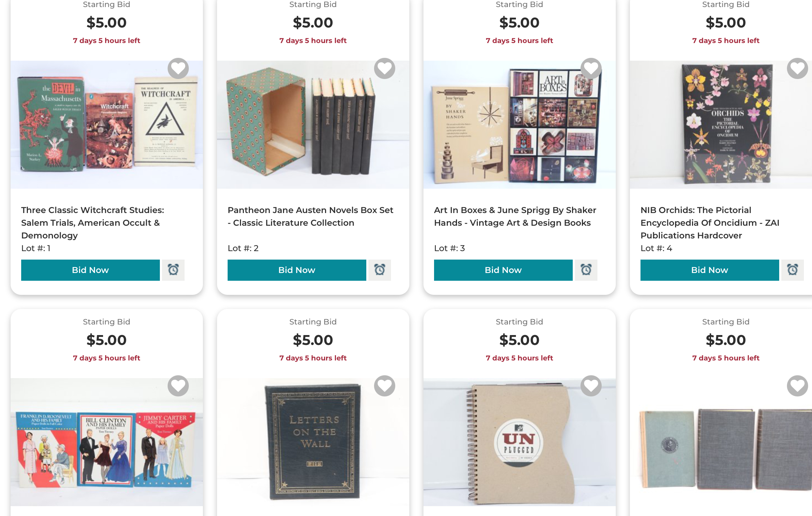This screenshot has width=812, height=516.
Task: Favorite the Jane Austen Novels Box Set
Action: pyautogui.click(x=384, y=68)
